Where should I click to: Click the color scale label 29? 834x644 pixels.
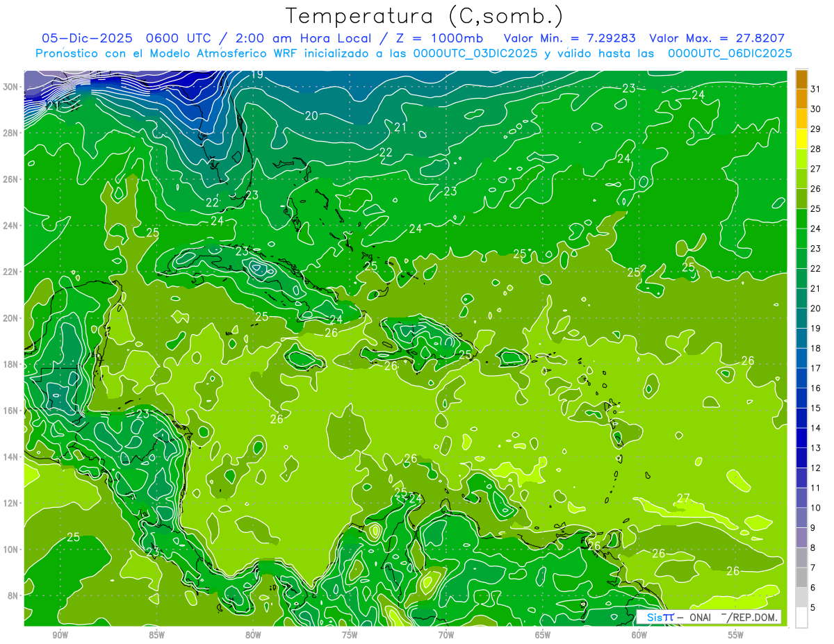[815, 129]
